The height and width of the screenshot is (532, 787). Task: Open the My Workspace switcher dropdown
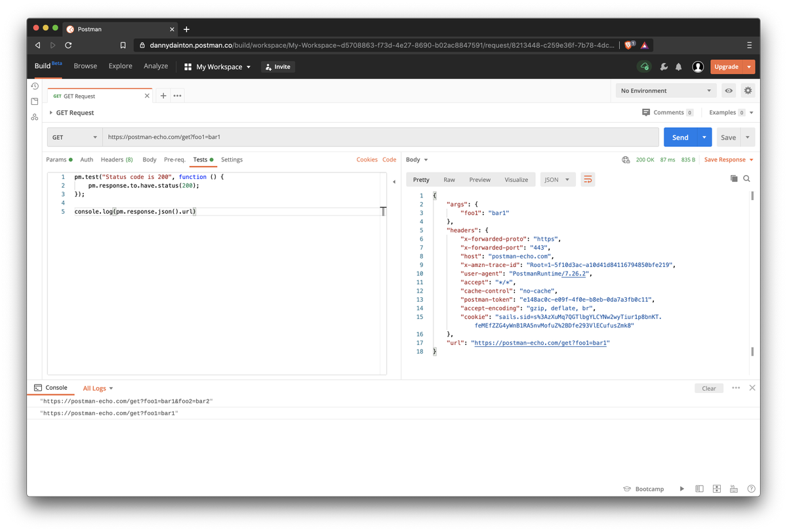click(218, 67)
